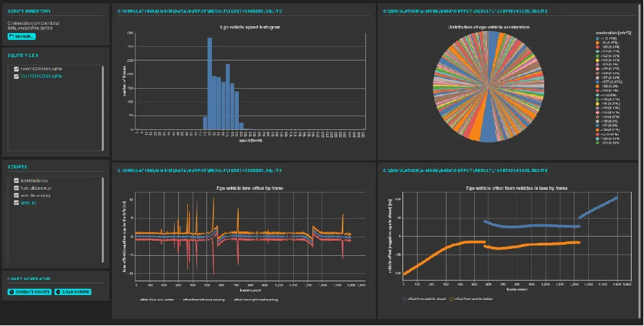Uncheck the front_distance.py script checkbox
The height and width of the screenshot is (326, 644).
pos(16,188)
